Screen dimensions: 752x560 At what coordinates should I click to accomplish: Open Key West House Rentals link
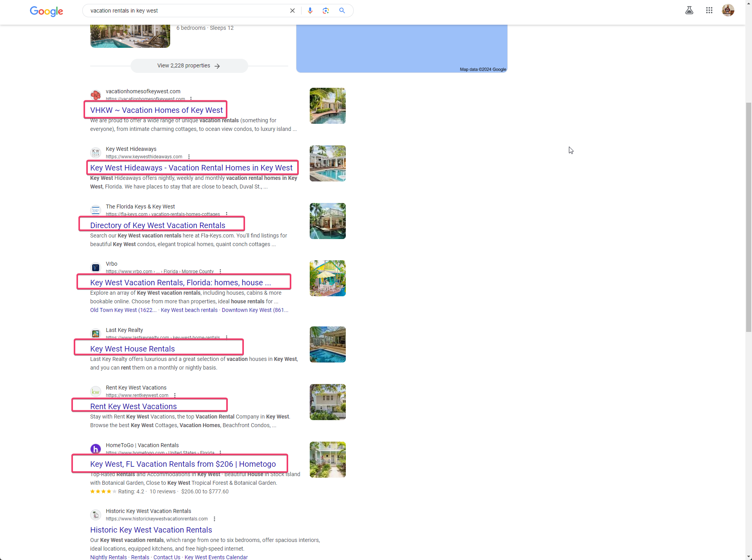point(133,349)
